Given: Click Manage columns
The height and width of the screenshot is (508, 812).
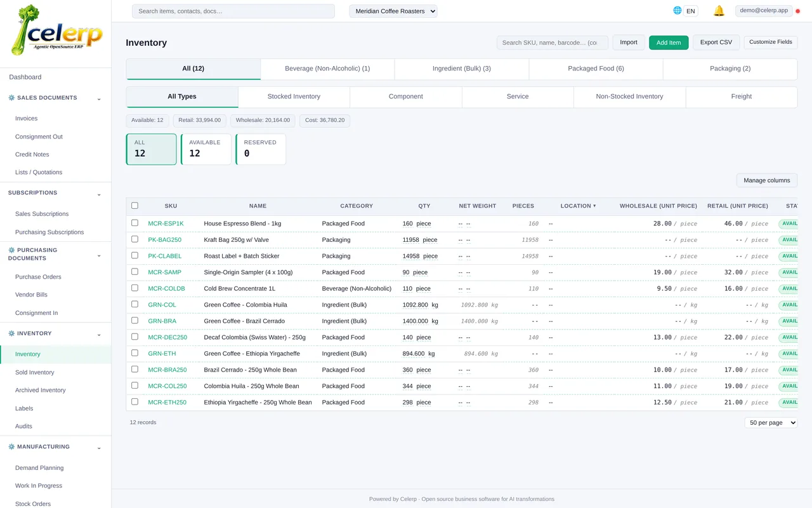Looking at the screenshot, I should [767, 180].
